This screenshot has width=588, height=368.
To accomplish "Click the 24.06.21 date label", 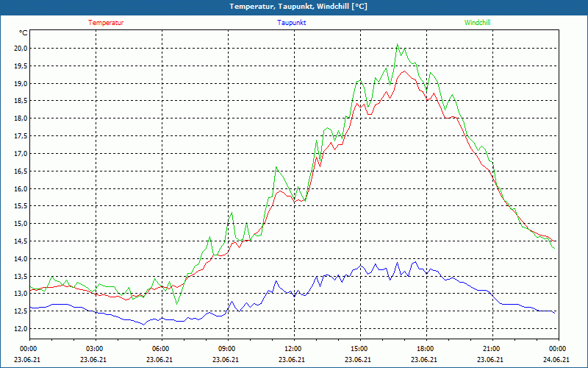I will click(556, 359).
